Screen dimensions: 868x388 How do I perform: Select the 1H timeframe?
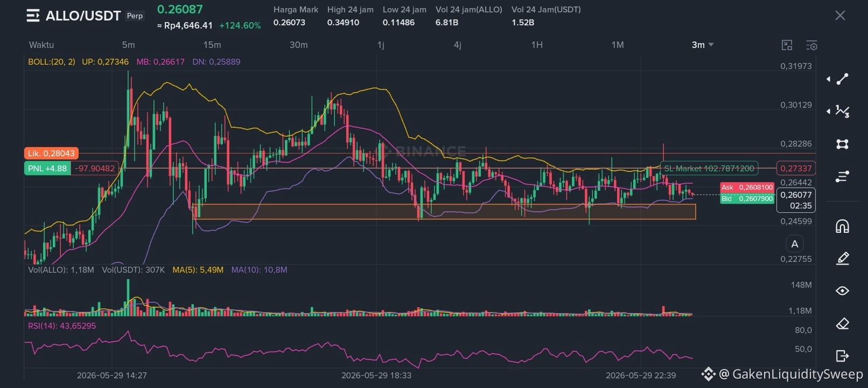(x=537, y=45)
